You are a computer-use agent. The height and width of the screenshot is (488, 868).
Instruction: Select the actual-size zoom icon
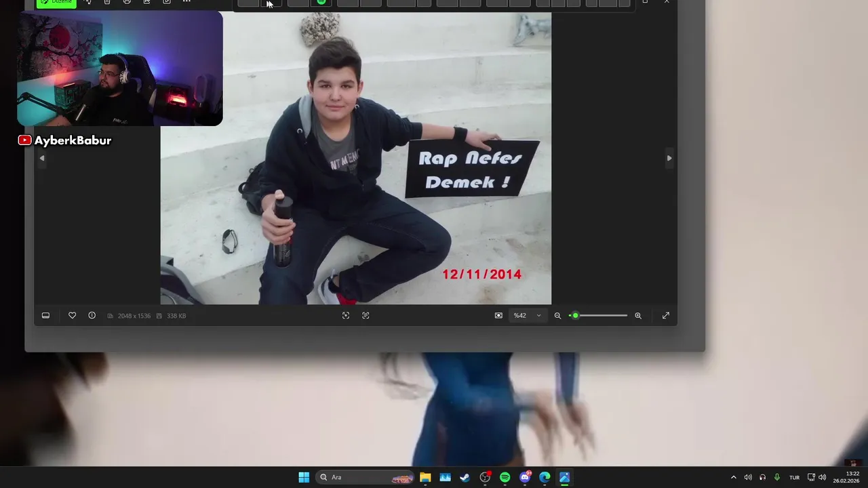click(x=366, y=316)
